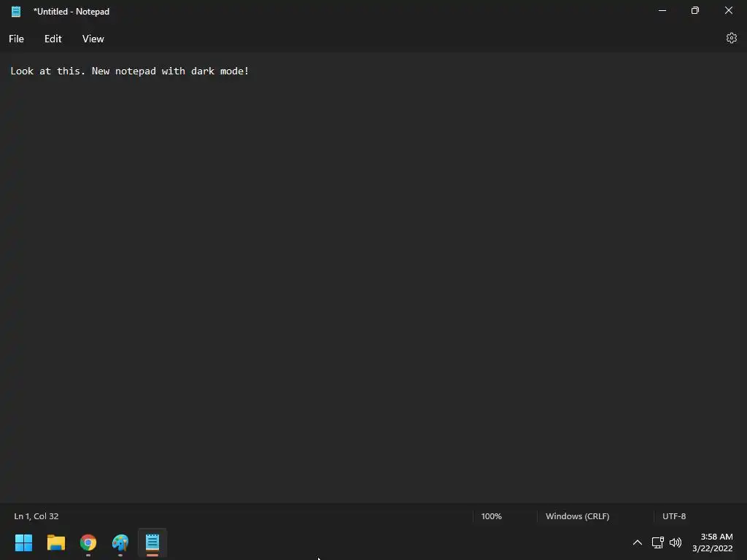
Task: Close the Notepad window
Action: [x=729, y=10]
